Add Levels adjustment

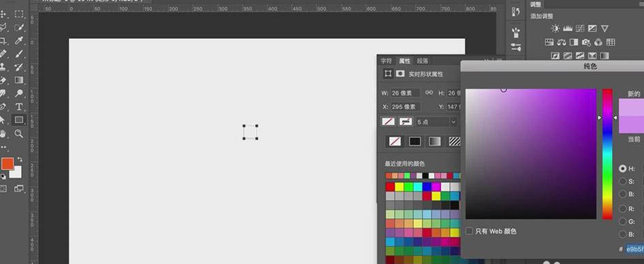(568, 29)
